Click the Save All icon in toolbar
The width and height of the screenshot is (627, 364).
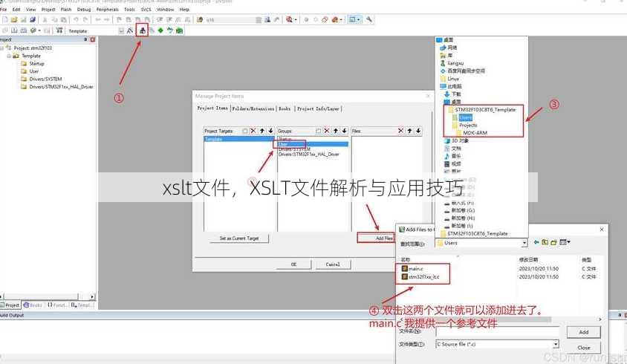click(x=33, y=19)
